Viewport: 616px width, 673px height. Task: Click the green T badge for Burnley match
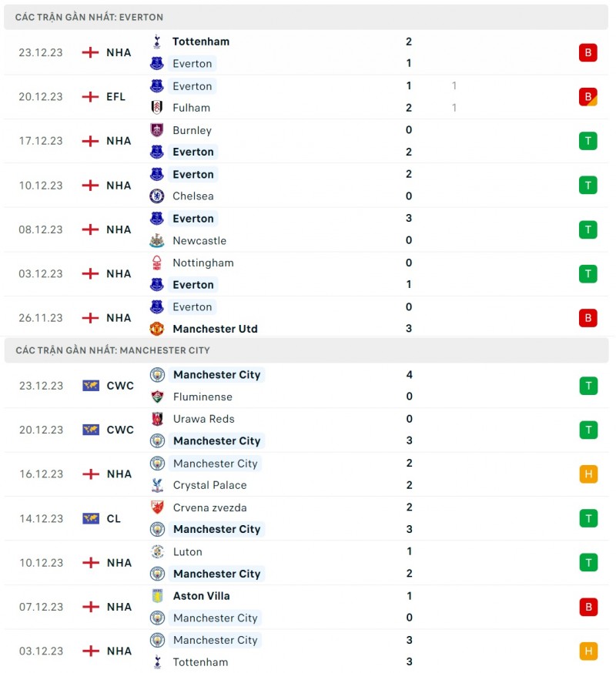click(588, 141)
